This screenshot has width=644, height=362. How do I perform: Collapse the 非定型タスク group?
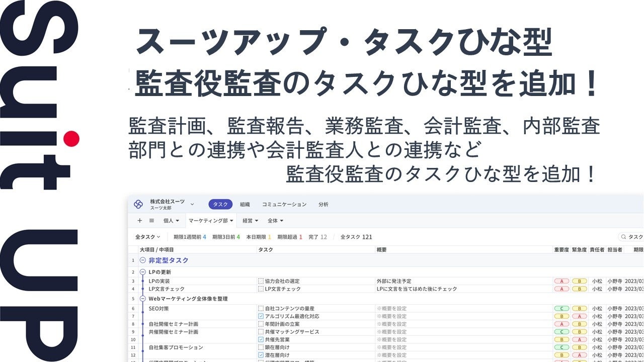pyautogui.click(x=142, y=260)
